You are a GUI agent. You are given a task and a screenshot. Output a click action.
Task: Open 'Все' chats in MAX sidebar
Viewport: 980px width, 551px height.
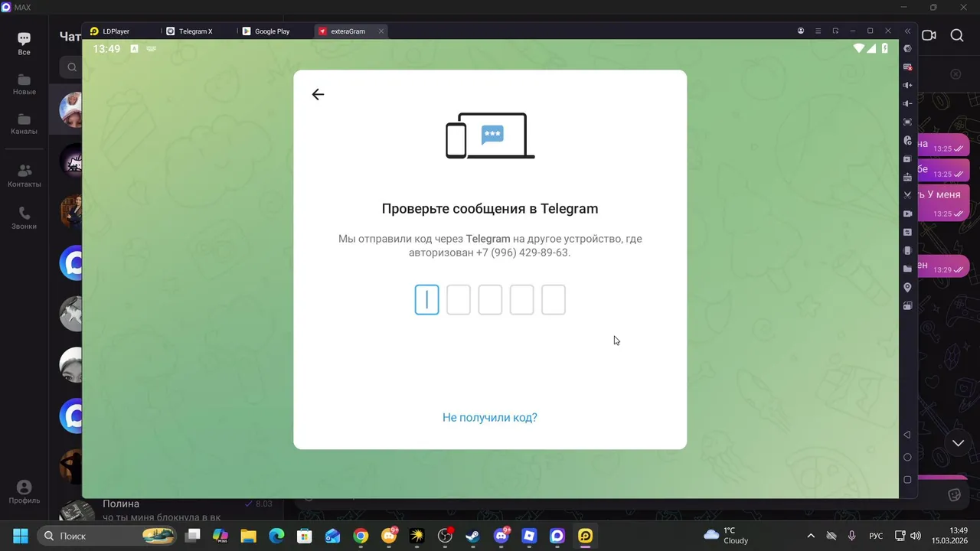click(24, 44)
